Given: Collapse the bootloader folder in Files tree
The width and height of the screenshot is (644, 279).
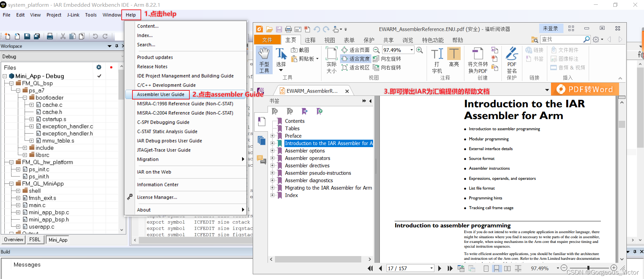Looking at the screenshot, I should (x=25, y=97).
